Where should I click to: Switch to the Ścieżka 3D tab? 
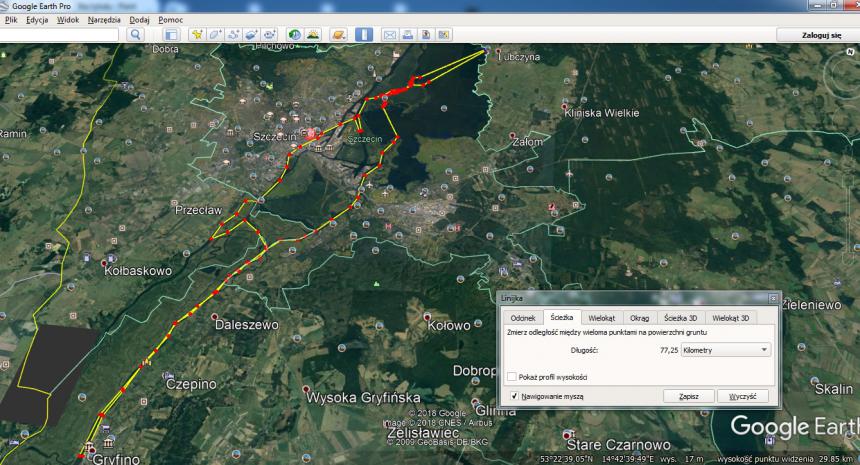680,318
